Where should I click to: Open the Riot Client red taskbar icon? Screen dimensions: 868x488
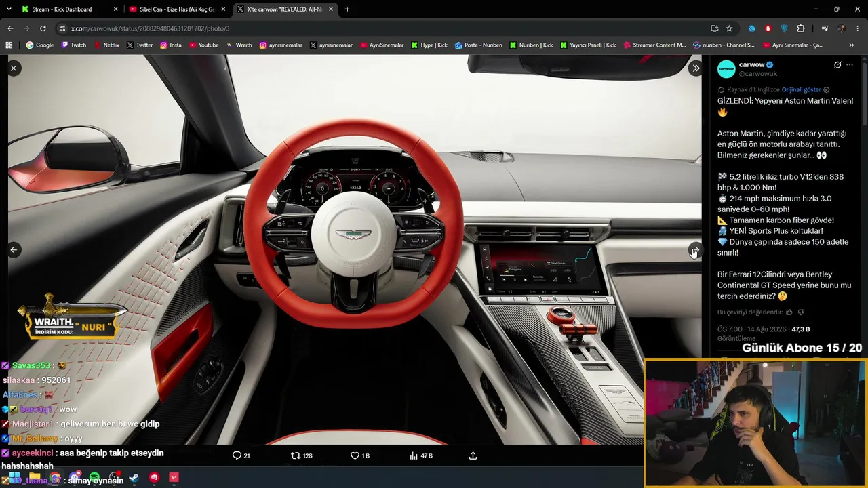[x=154, y=478]
